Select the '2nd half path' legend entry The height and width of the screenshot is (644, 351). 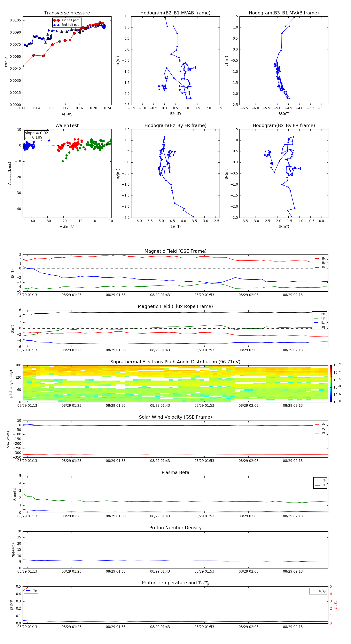click(67, 25)
